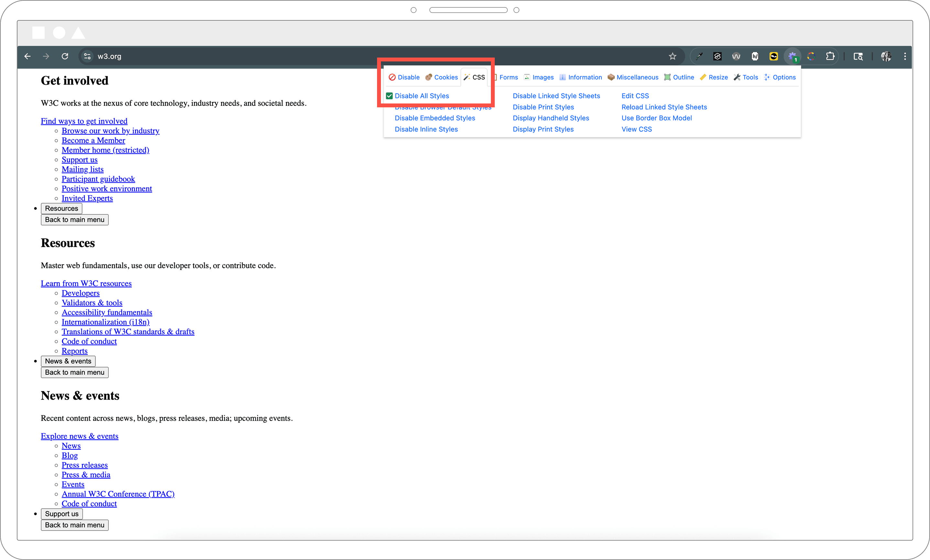930x560 pixels.
Task: Click the Resources button
Action: [x=61, y=209]
